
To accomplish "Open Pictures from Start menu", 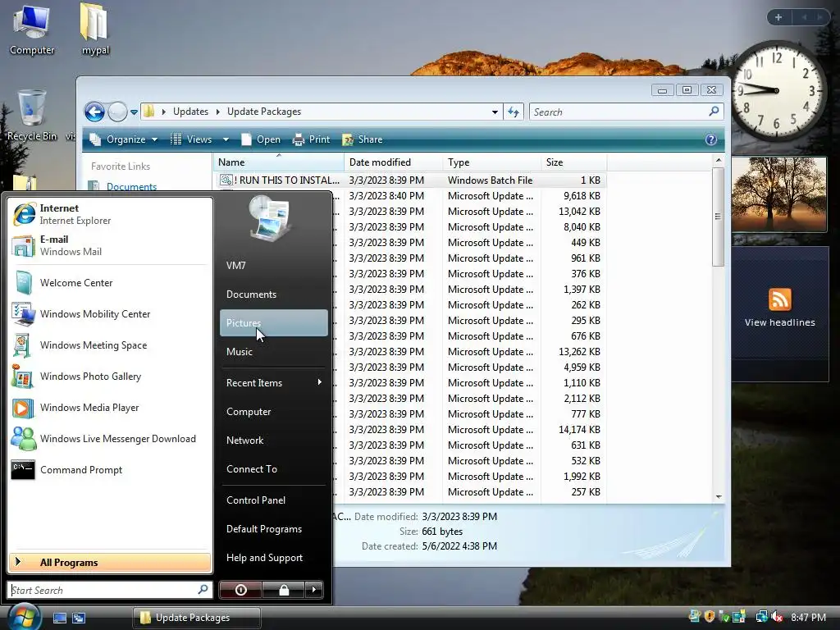I will (274, 322).
